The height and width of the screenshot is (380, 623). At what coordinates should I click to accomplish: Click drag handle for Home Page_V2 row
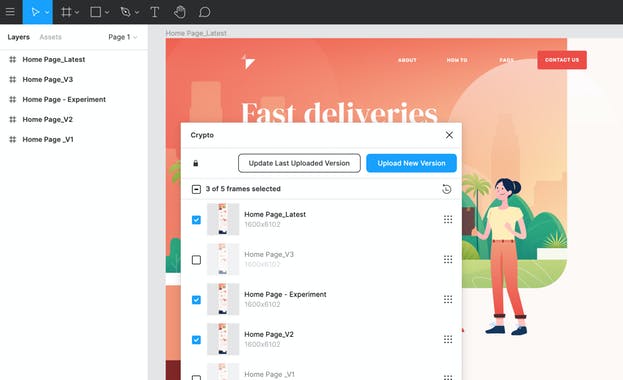point(448,339)
